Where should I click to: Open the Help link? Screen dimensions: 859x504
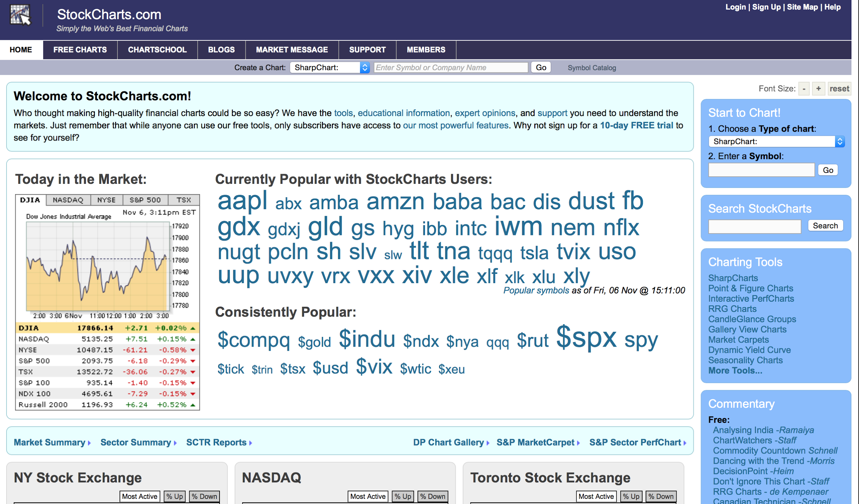coord(833,7)
